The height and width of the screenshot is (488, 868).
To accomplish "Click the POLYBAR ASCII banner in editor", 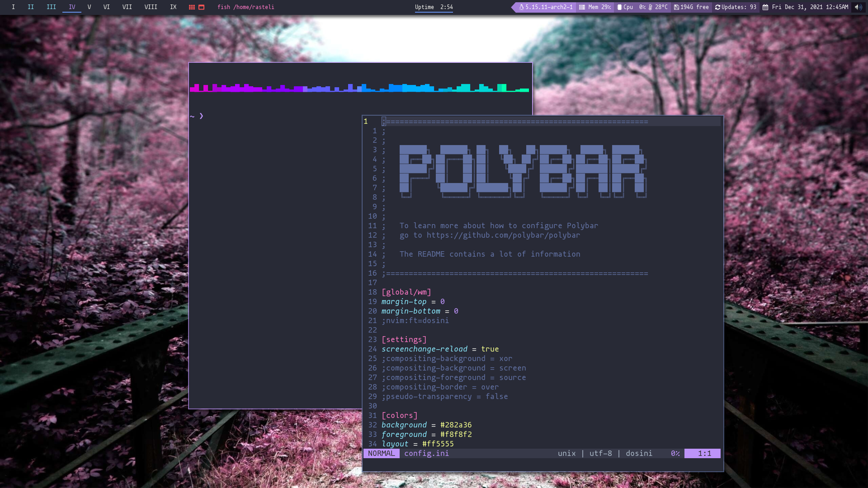I will pos(523,171).
